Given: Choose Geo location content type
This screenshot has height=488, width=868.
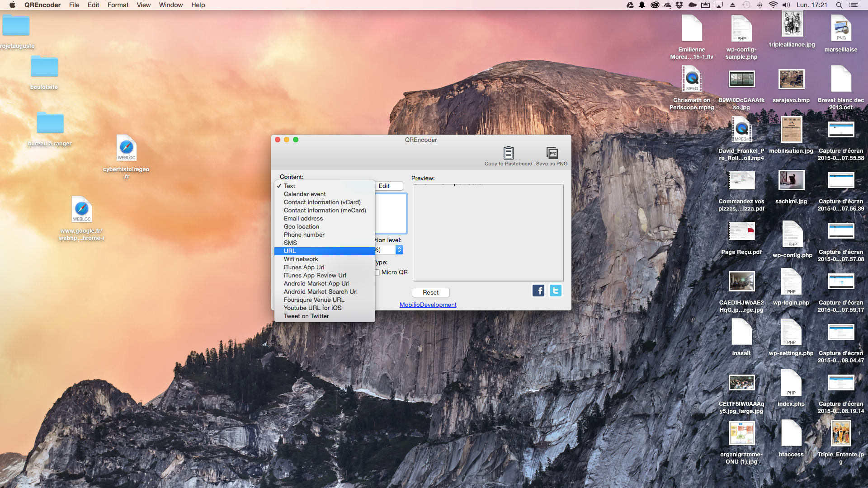Looking at the screenshot, I should click(325, 226).
